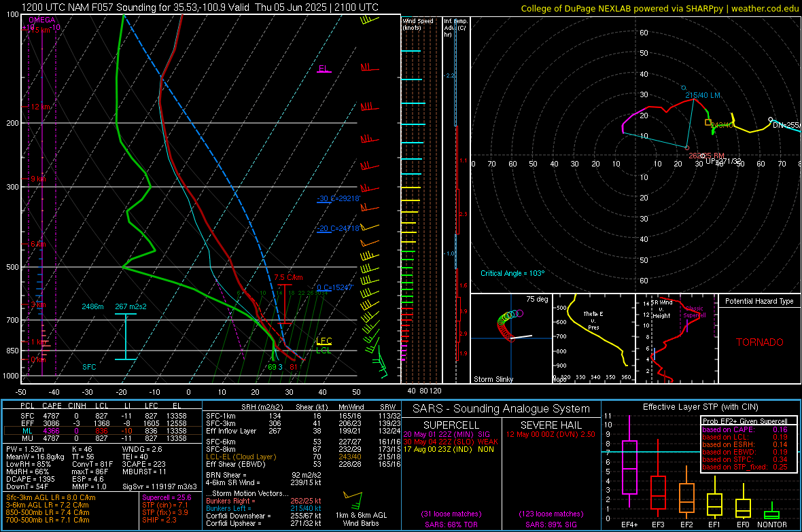Click the 'MBURST = 11' value
The height and width of the screenshot is (532, 802).
[143, 472]
